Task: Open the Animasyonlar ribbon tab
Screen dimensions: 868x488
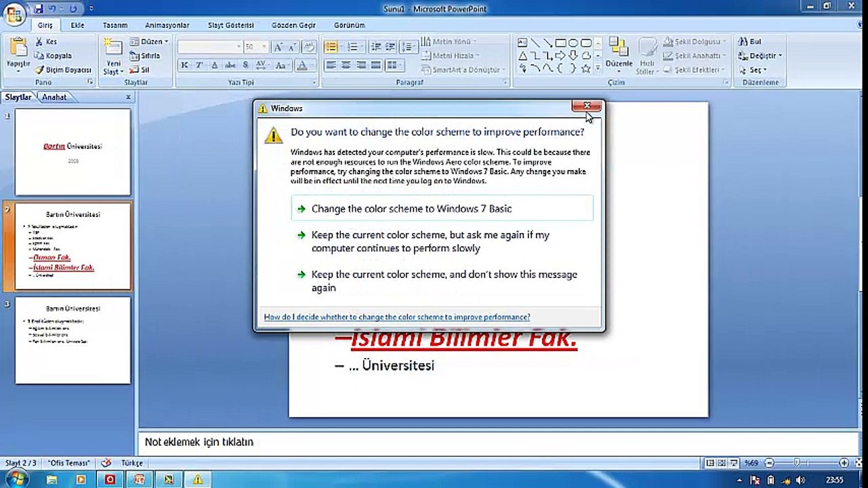Action: (x=167, y=25)
